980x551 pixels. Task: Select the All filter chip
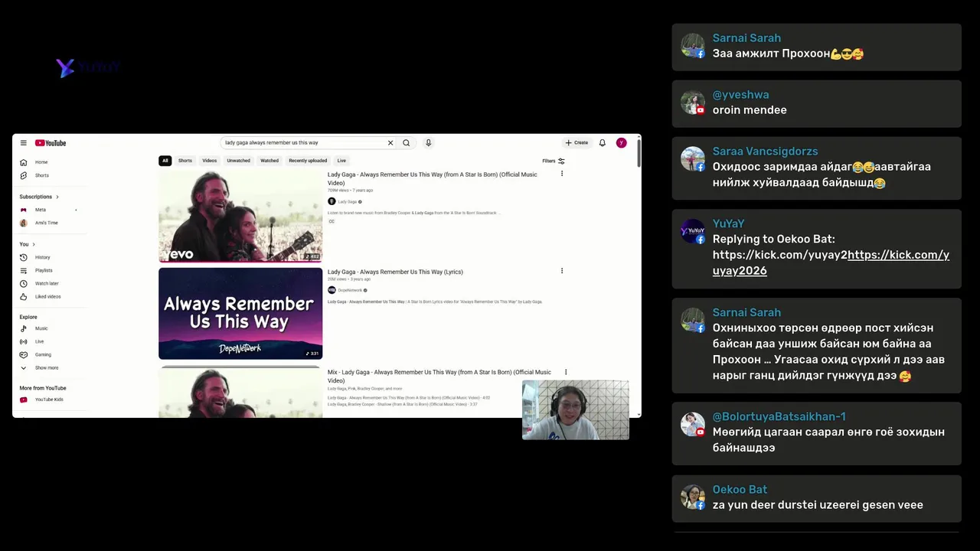(x=165, y=161)
